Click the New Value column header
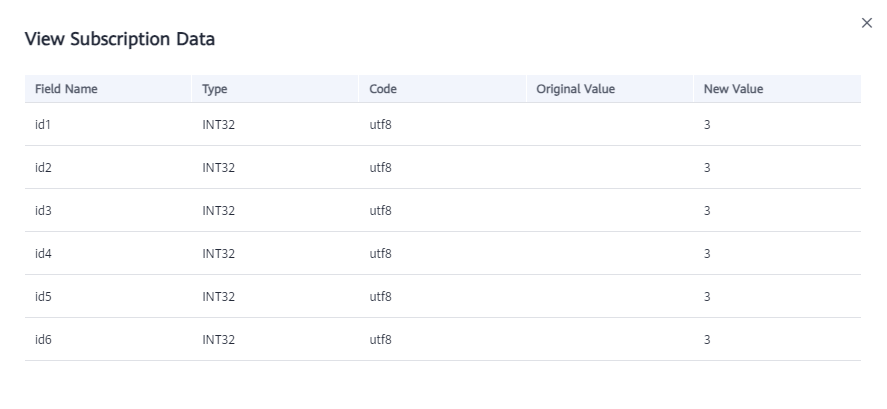This screenshot has height=409, width=887. 733,89
